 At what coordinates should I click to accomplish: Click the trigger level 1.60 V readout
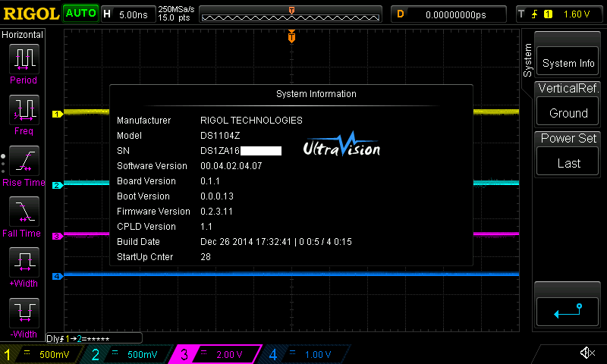(x=577, y=14)
